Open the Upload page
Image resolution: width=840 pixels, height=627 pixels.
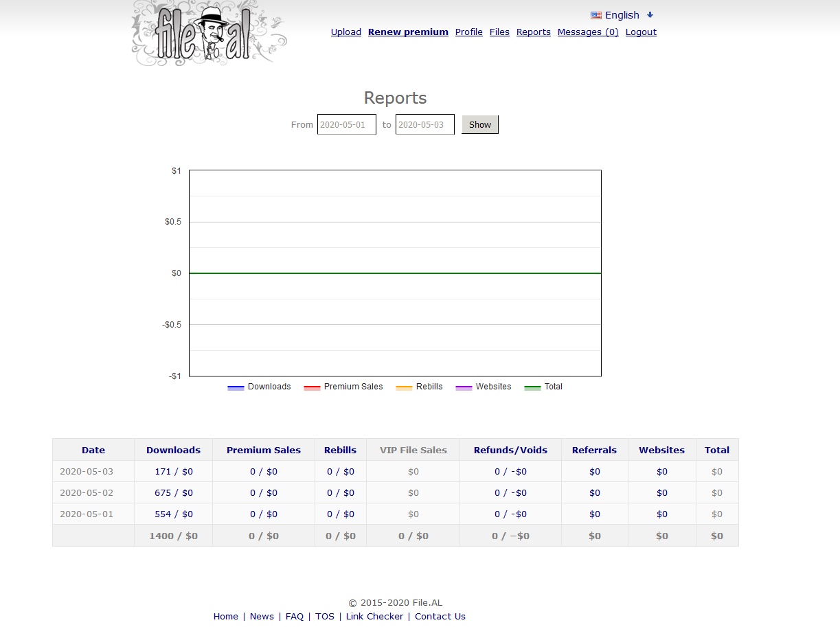345,32
